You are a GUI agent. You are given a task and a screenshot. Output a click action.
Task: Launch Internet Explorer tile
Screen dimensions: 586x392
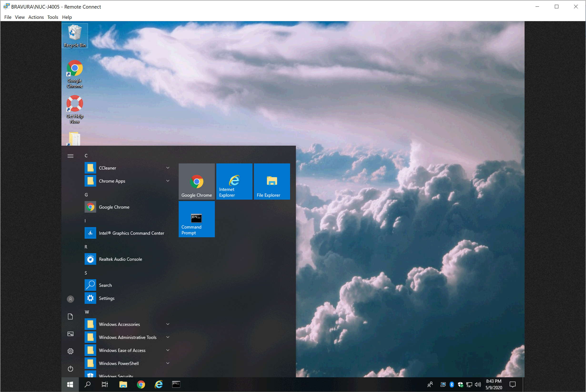234,181
